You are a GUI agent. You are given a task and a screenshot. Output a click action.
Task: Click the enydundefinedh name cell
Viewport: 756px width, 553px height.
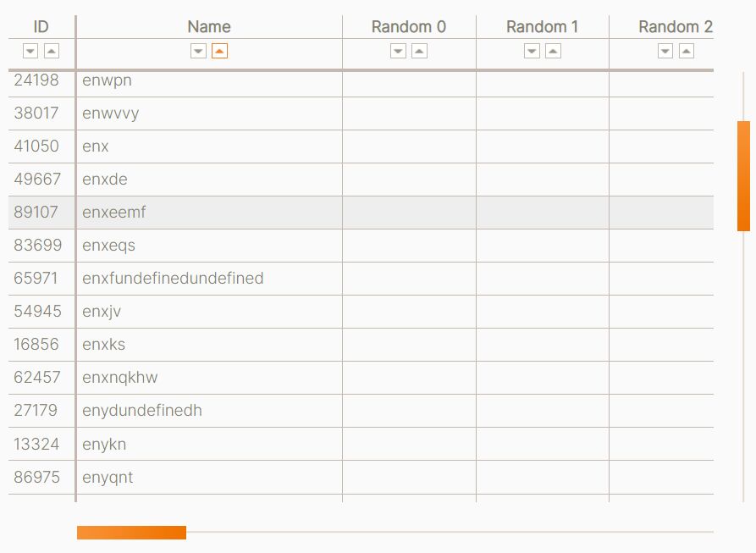point(209,411)
